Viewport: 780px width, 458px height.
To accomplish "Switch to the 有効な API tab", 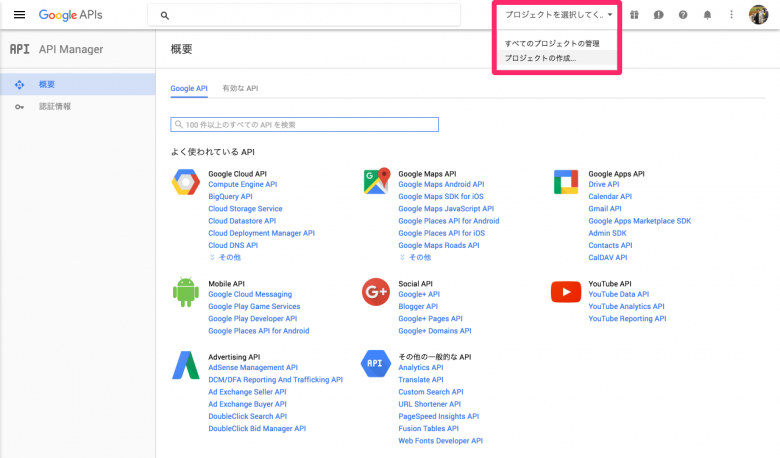I will click(240, 89).
